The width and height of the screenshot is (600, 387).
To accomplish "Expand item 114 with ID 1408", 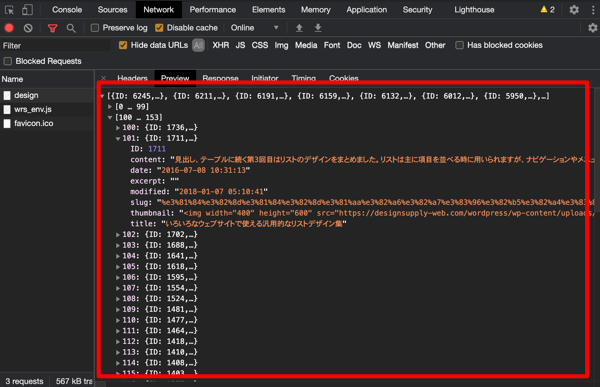I will (x=118, y=363).
